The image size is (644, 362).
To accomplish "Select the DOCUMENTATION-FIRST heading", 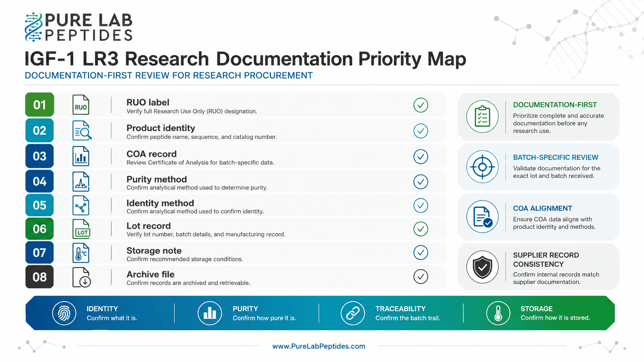I will 555,105.
